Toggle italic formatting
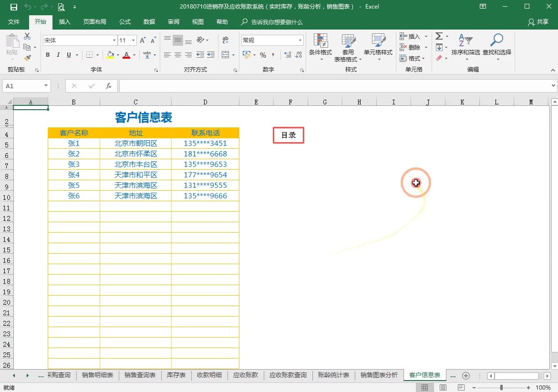This screenshot has height=392, width=558. (58, 55)
